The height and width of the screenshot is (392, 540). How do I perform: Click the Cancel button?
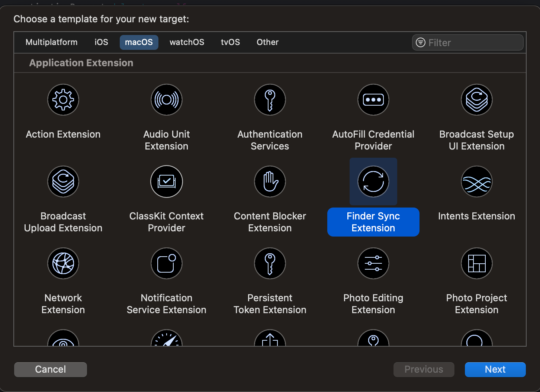point(51,369)
